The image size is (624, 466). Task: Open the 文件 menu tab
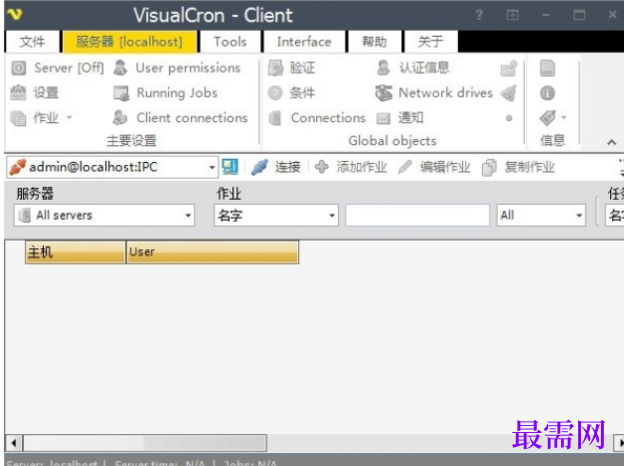click(32, 41)
